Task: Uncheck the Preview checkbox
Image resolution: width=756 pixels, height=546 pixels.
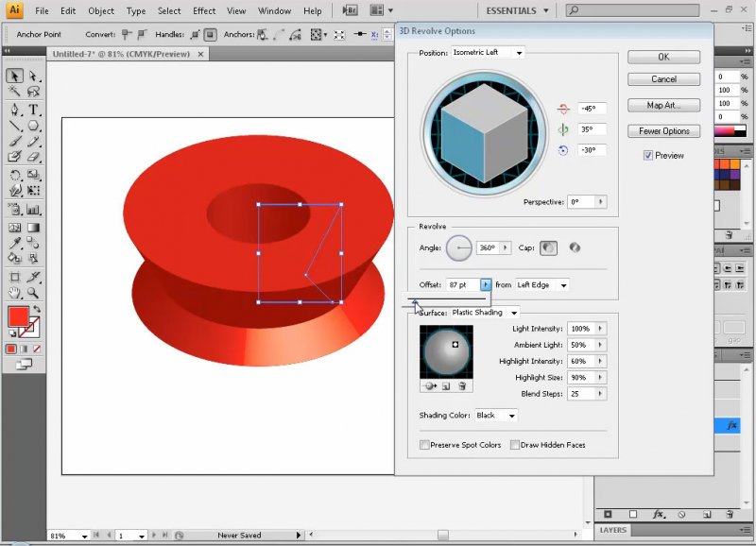Action: coord(648,155)
